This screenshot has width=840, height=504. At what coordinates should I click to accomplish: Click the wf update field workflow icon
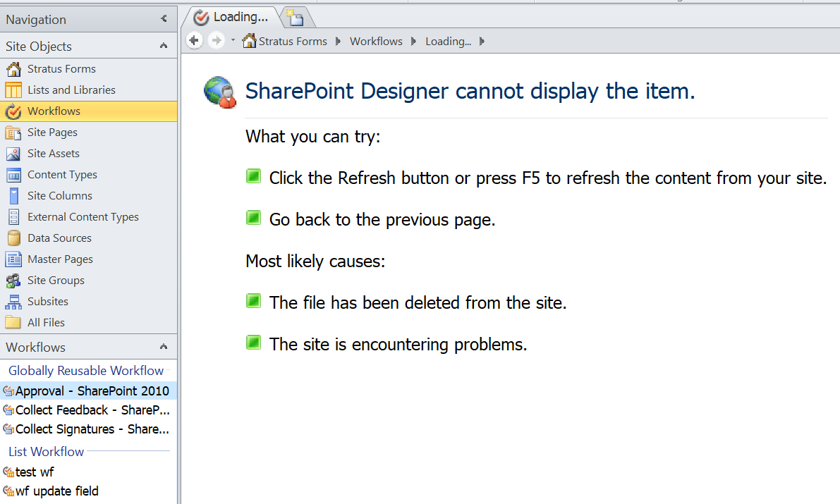(x=8, y=491)
